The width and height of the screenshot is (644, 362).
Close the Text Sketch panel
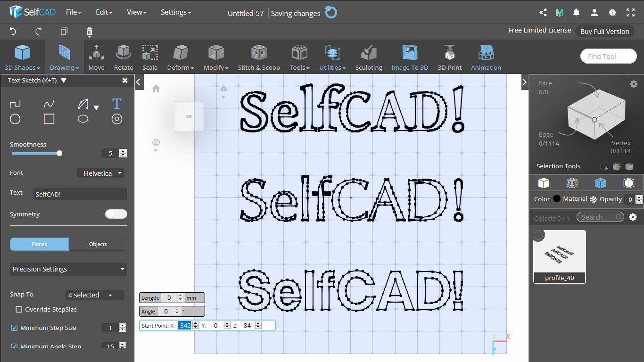point(125,81)
